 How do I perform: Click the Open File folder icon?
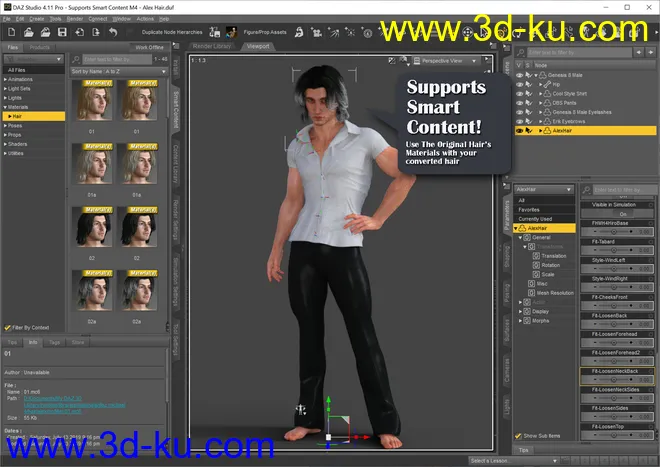[x=27, y=33]
